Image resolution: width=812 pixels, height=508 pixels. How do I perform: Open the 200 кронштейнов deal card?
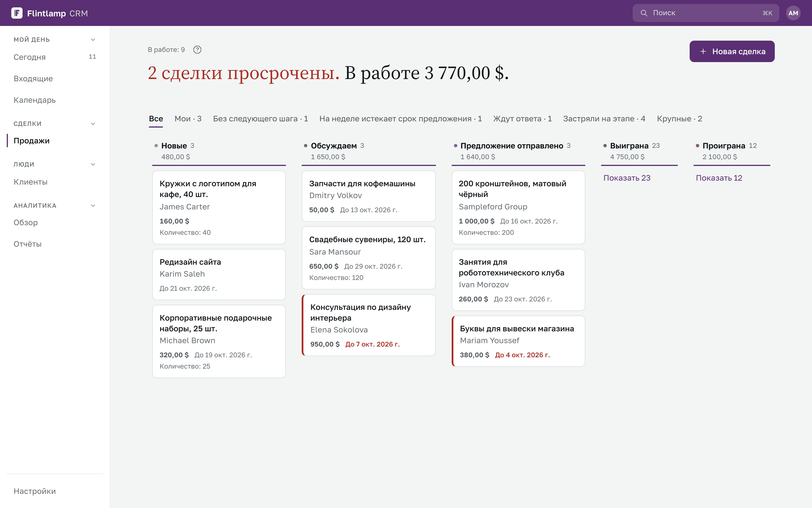(x=518, y=207)
